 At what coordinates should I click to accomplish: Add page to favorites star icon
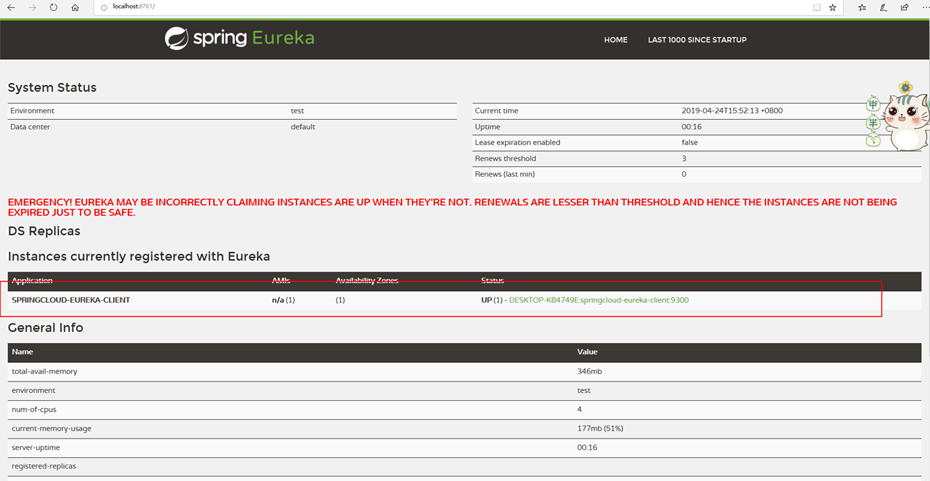click(x=833, y=8)
